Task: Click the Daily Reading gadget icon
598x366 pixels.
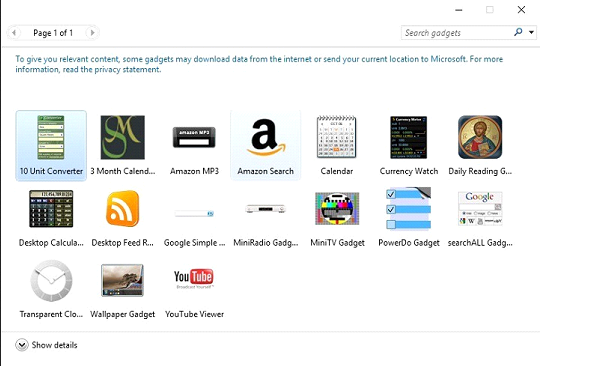Action: tap(480, 137)
